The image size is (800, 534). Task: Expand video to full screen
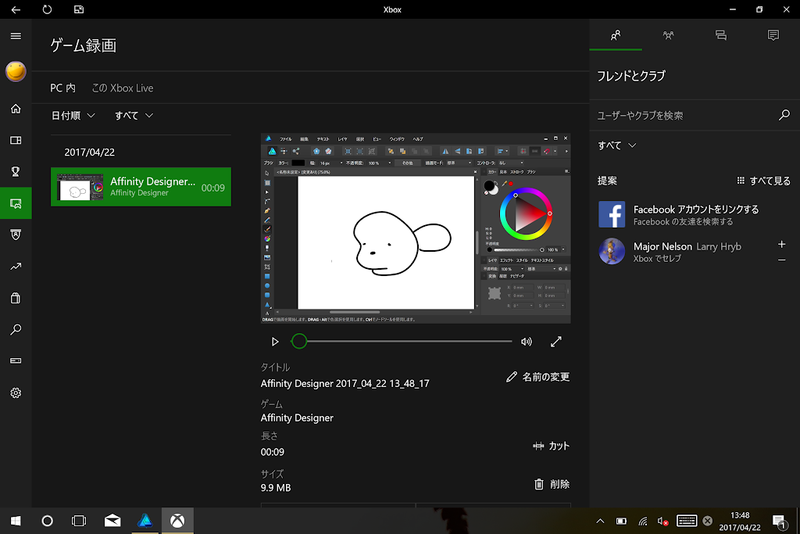[x=556, y=342]
